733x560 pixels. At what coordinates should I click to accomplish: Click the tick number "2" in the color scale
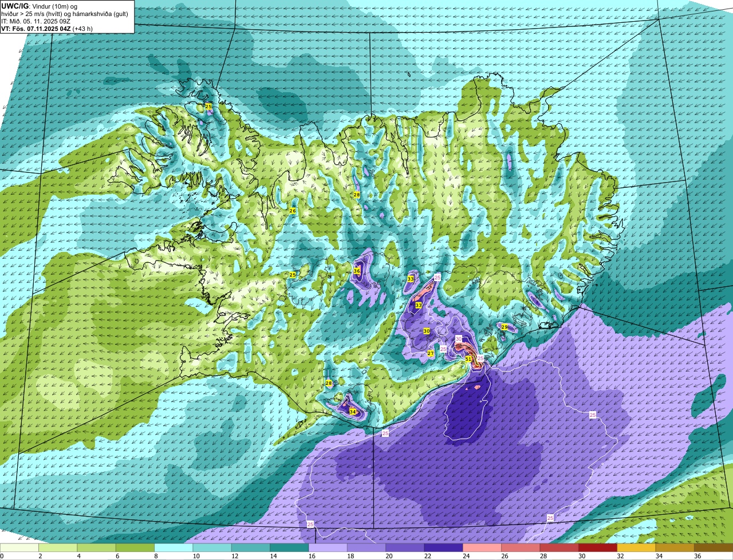pyautogui.click(x=40, y=556)
